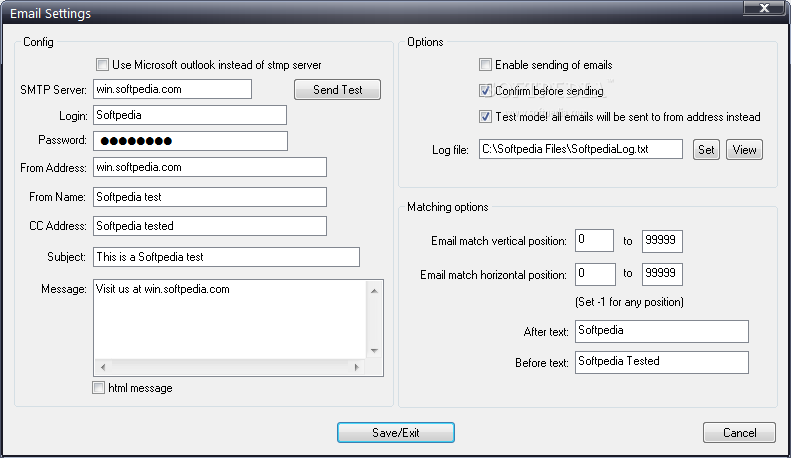Select the Password field
791x458 pixels.
[190, 141]
